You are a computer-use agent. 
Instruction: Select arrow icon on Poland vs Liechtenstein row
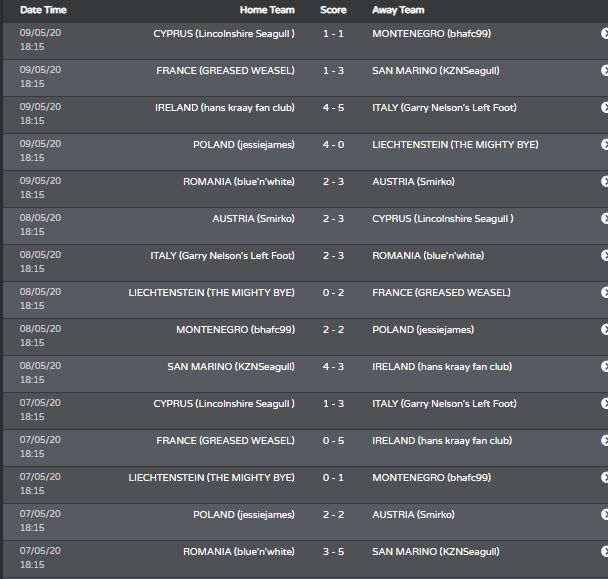605,145
